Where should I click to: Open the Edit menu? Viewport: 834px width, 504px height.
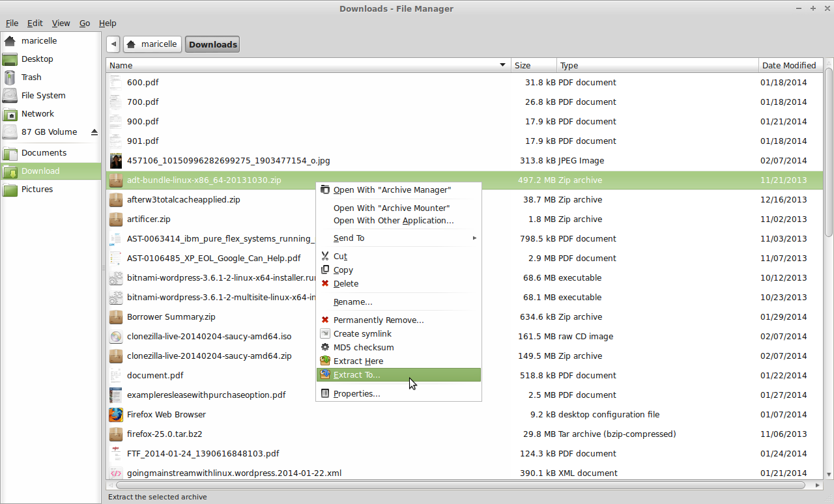(x=35, y=23)
